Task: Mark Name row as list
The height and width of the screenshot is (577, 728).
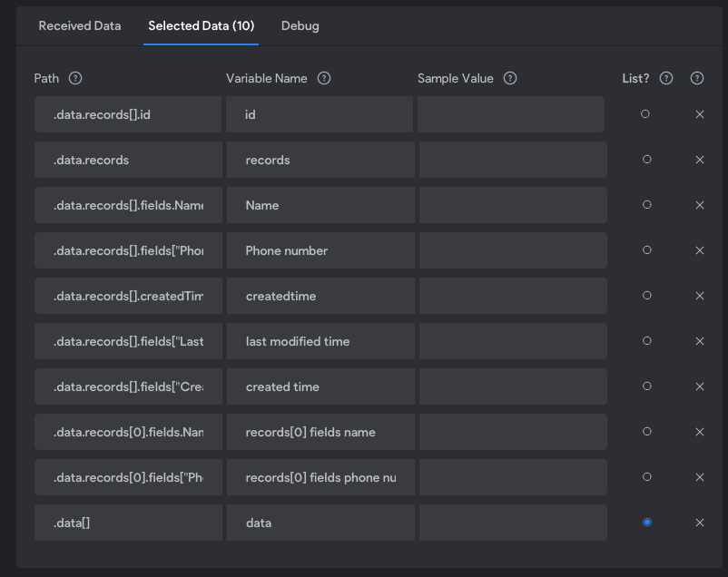Action: [646, 205]
